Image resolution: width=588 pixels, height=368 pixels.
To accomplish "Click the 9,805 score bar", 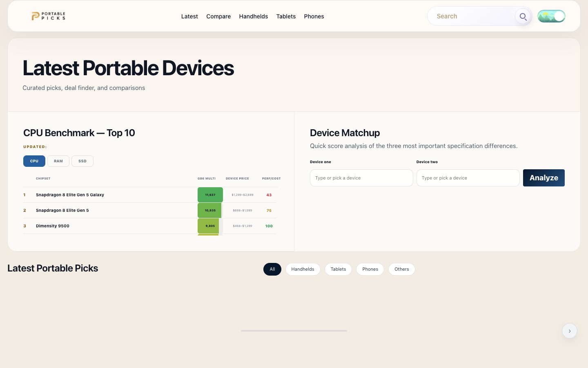I will point(208,226).
